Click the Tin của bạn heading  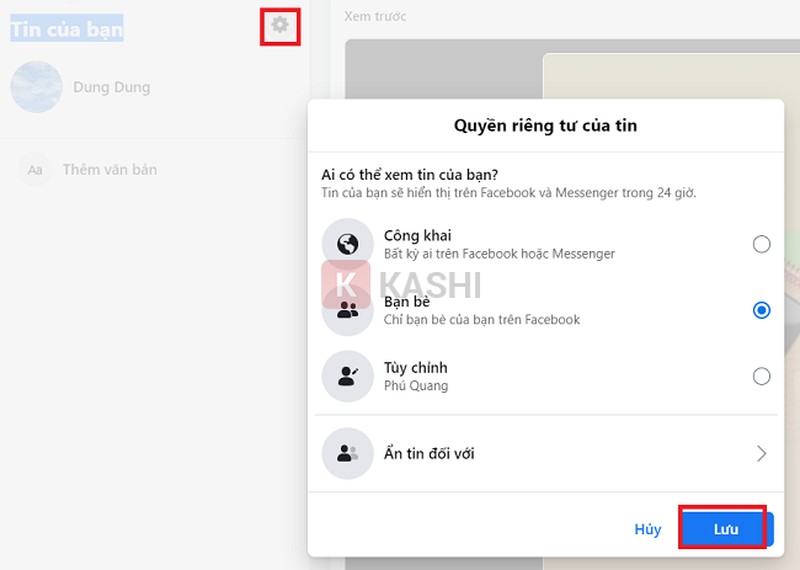pos(67,29)
